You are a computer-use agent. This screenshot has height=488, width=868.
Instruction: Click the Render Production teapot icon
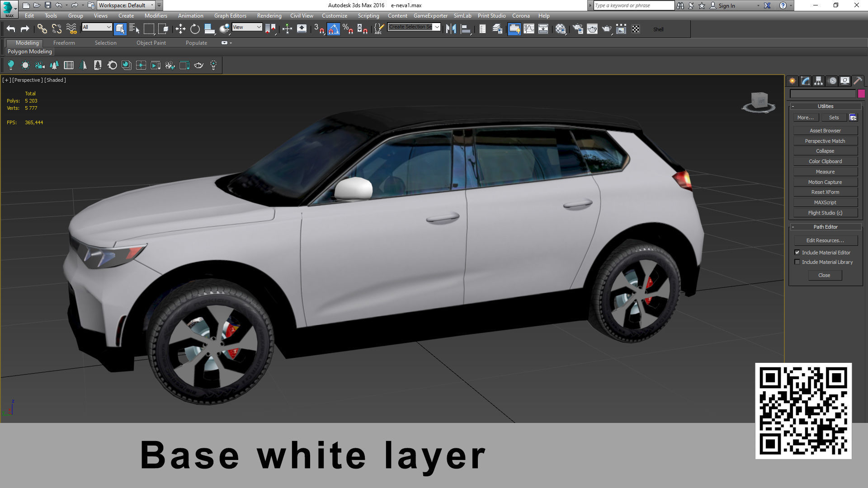607,29
